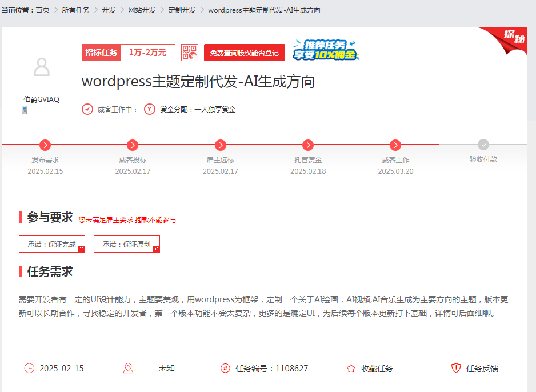The width and height of the screenshot is (536, 392).
Task: Click the 1万-2万元 price box
Action: pos(147,53)
